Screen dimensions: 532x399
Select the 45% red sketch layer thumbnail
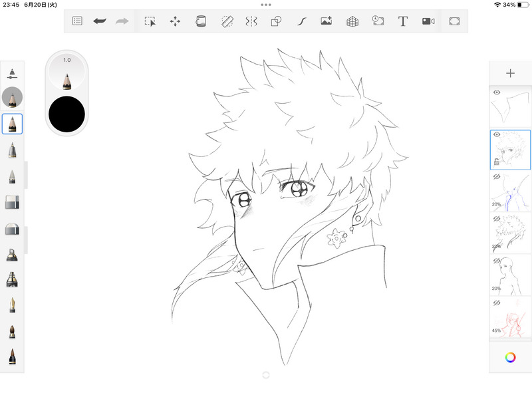coord(510,318)
